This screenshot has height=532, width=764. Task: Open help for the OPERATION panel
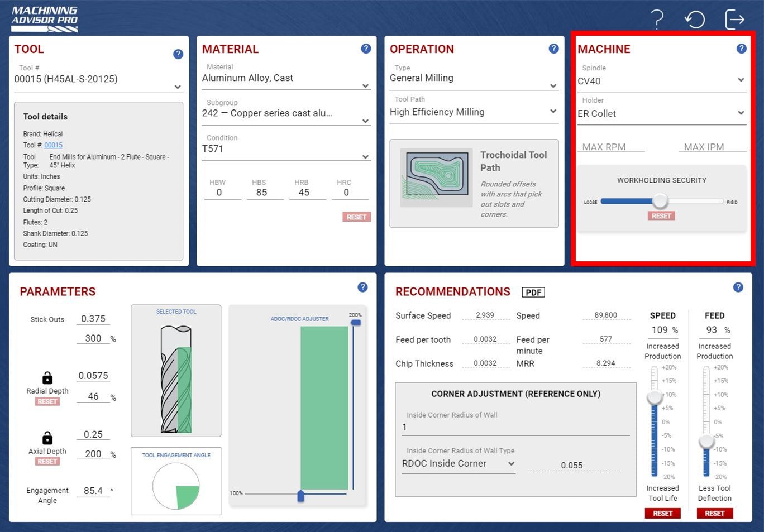pyautogui.click(x=553, y=49)
